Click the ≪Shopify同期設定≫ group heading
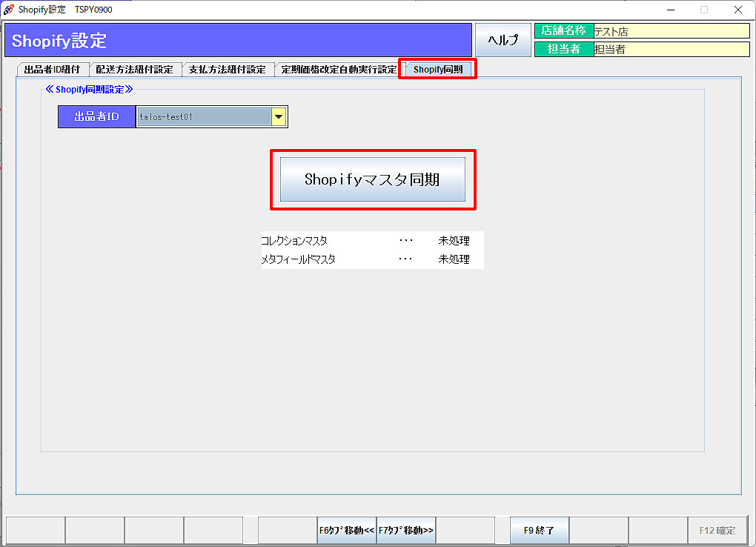Viewport: 756px width, 547px height. click(x=89, y=89)
